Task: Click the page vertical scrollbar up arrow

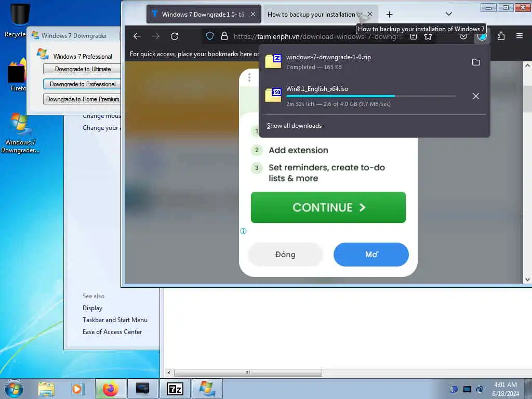Action: coord(527,65)
